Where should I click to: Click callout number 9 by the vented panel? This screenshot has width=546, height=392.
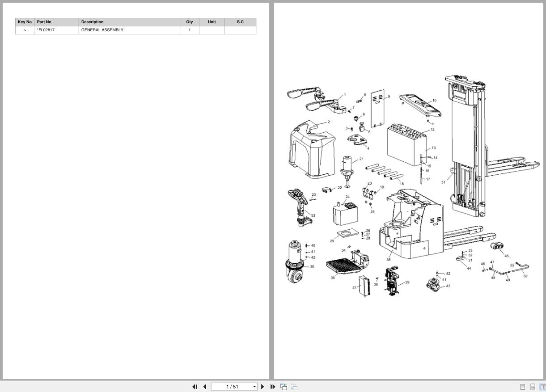pos(389,97)
